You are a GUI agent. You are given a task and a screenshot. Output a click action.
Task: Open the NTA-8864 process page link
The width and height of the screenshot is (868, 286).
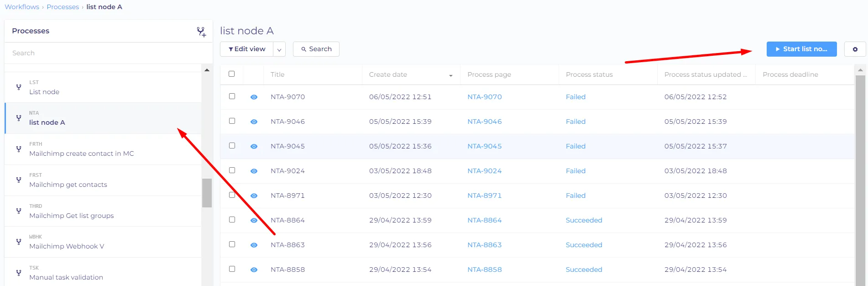[485, 220]
